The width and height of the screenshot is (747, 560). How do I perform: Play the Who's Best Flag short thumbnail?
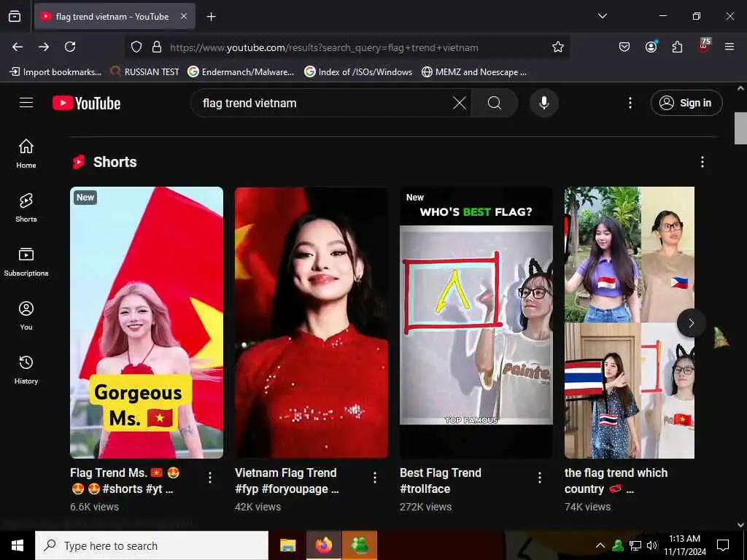coord(476,322)
